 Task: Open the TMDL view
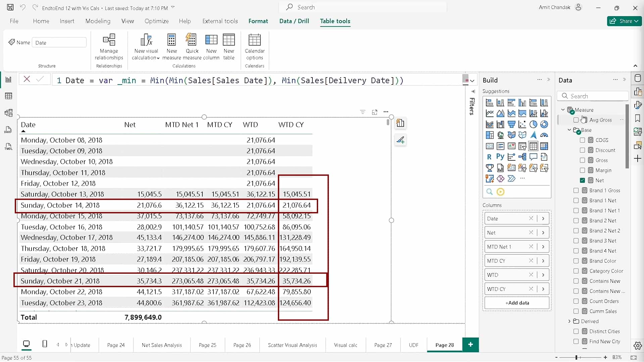pos(8,147)
